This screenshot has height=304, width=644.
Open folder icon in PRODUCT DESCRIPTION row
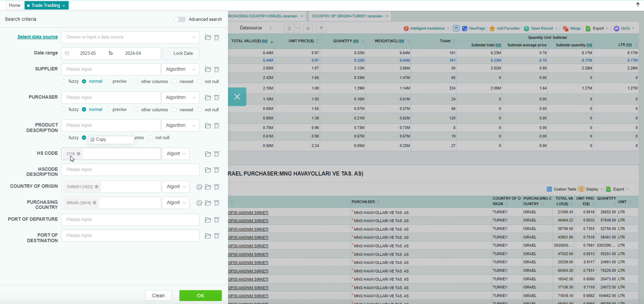[x=208, y=126]
